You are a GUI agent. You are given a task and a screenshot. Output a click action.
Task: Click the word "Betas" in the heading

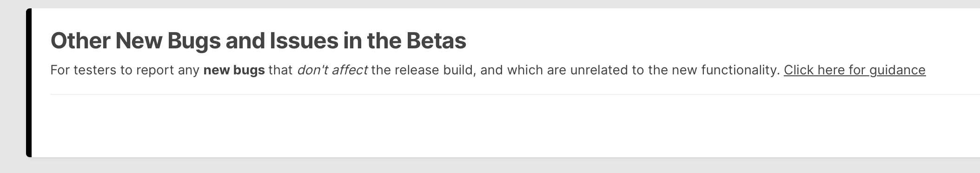click(437, 41)
